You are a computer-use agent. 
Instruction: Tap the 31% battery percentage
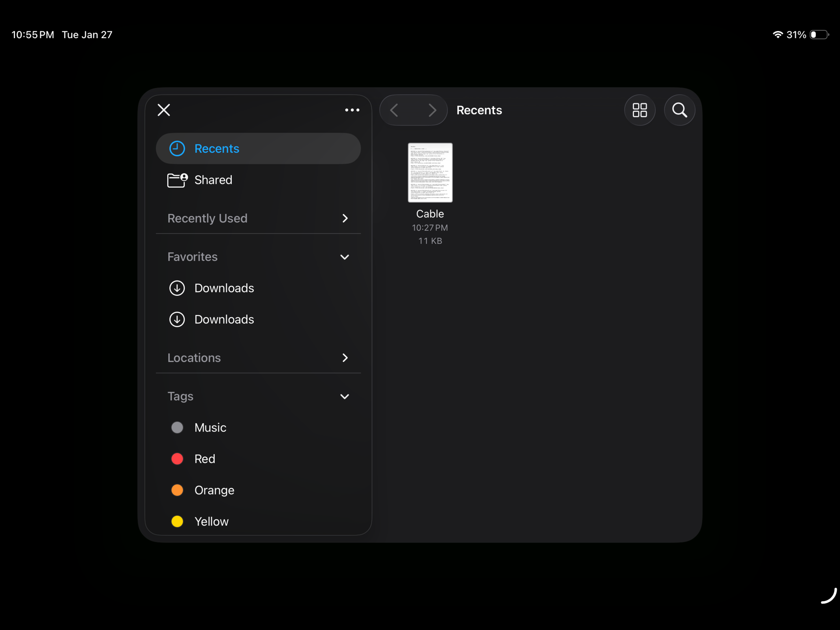pyautogui.click(x=796, y=34)
